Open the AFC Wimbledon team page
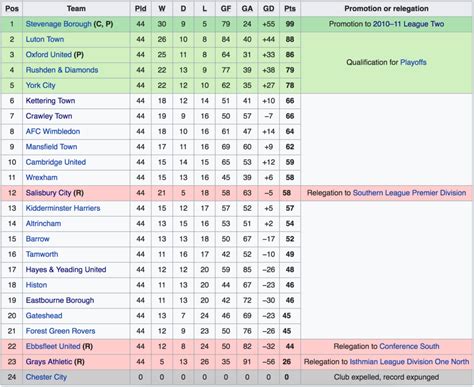This screenshot has width=474, height=387. click(x=53, y=131)
